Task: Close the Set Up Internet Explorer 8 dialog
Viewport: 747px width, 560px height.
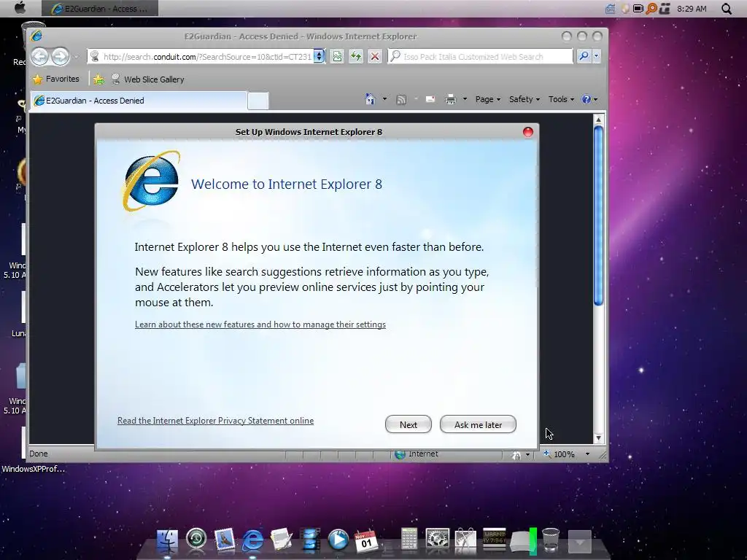Action: [528, 132]
